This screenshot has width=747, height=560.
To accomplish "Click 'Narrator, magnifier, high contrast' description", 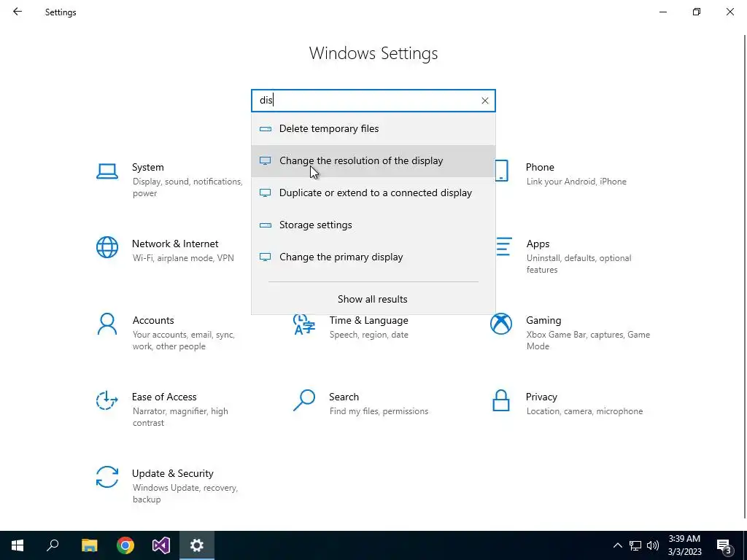I will click(180, 416).
